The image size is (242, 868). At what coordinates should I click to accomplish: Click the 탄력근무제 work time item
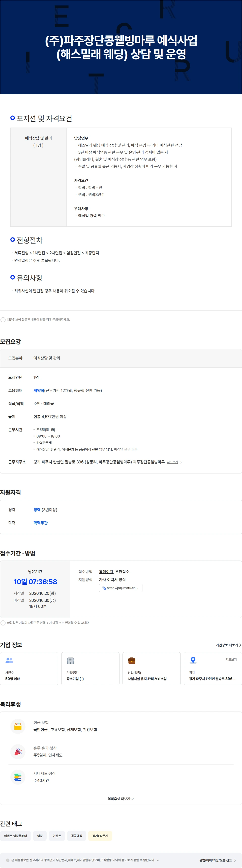[x=44, y=443]
